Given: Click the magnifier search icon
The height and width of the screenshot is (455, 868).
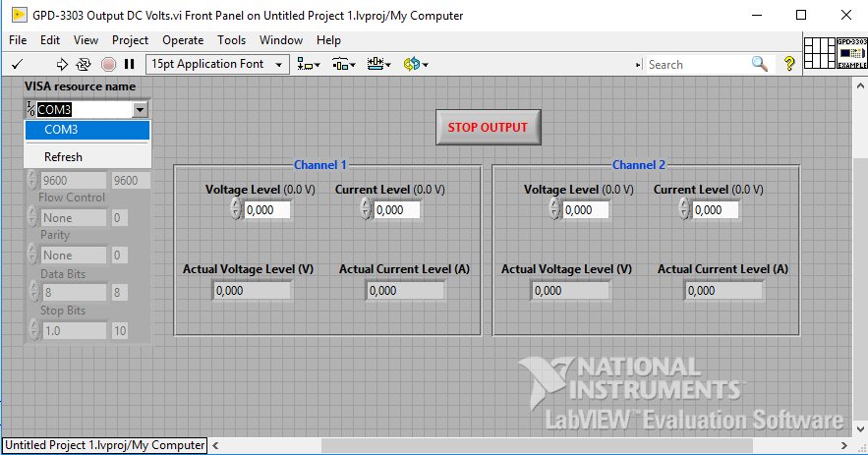Looking at the screenshot, I should click(x=760, y=64).
